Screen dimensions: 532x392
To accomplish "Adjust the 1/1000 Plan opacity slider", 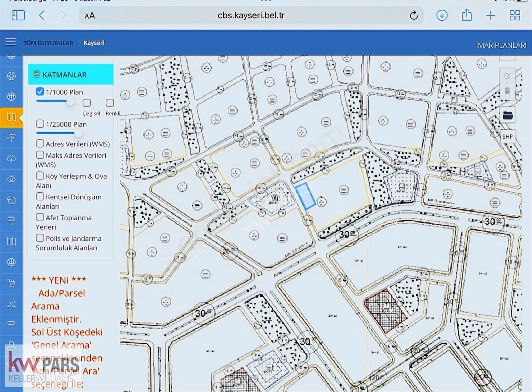I will pos(70,101).
